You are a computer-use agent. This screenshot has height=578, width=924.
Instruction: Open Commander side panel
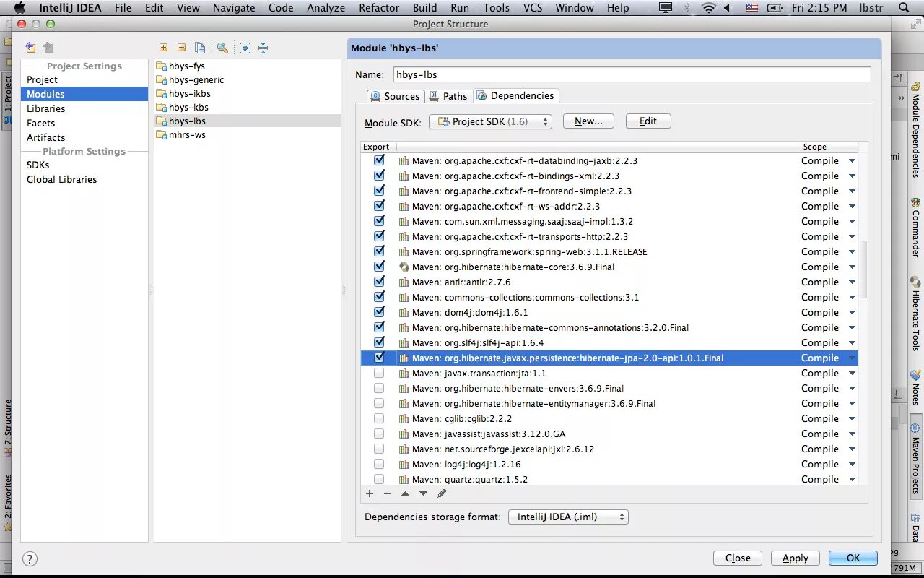pyautogui.click(x=915, y=228)
